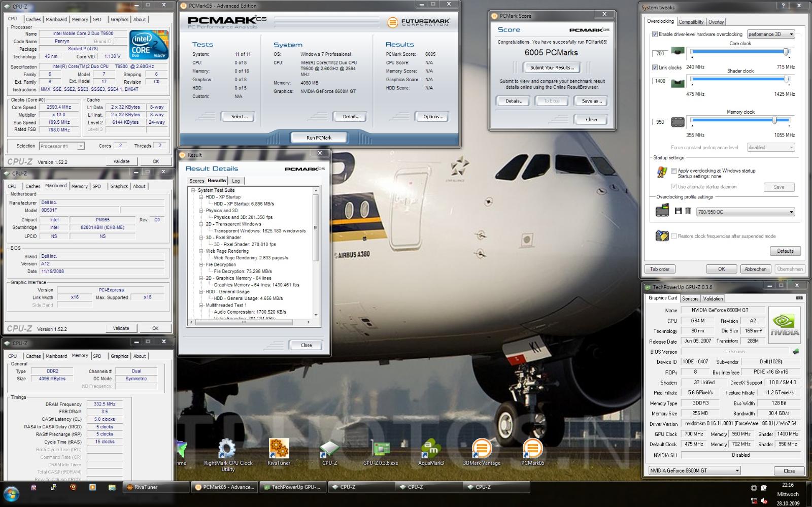This screenshot has width=812, height=507.
Task: Switch to TechPowerUp GPU-Z taskbar button
Action: click(x=292, y=487)
